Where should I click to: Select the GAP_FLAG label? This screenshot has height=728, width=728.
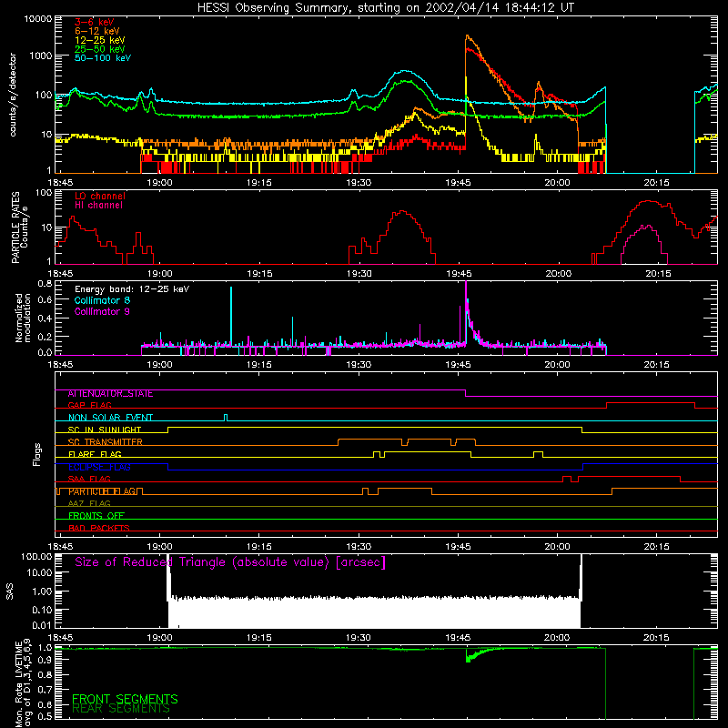(89, 405)
